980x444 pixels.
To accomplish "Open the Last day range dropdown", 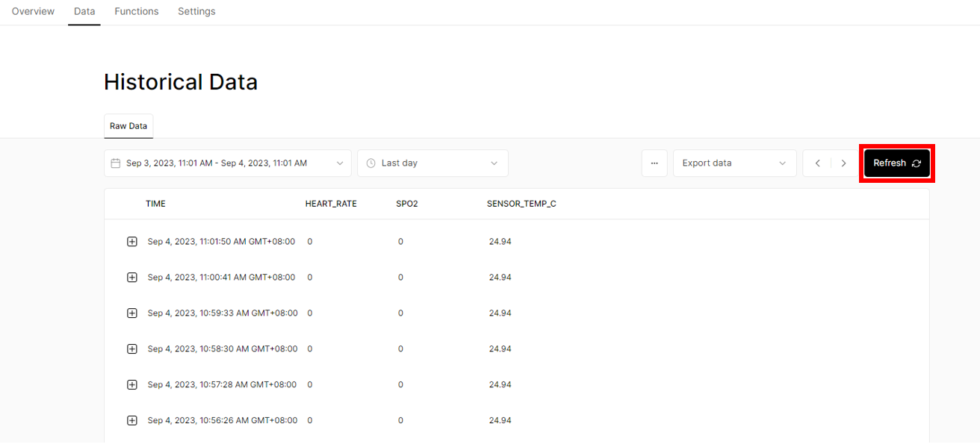I will (432, 163).
